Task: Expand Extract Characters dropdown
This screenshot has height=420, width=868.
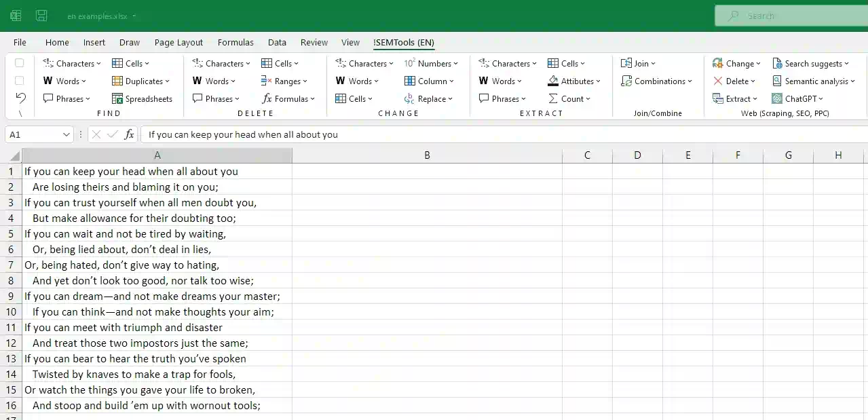Action: [534, 64]
